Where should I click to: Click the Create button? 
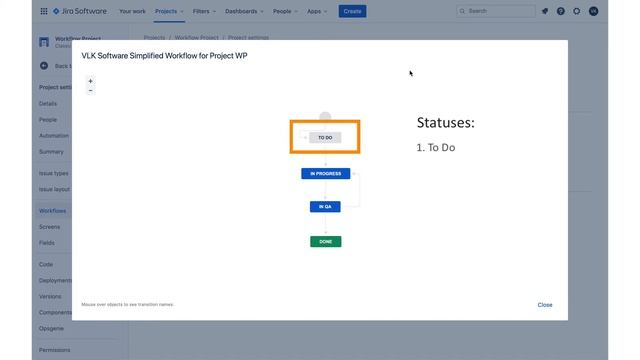tap(352, 11)
